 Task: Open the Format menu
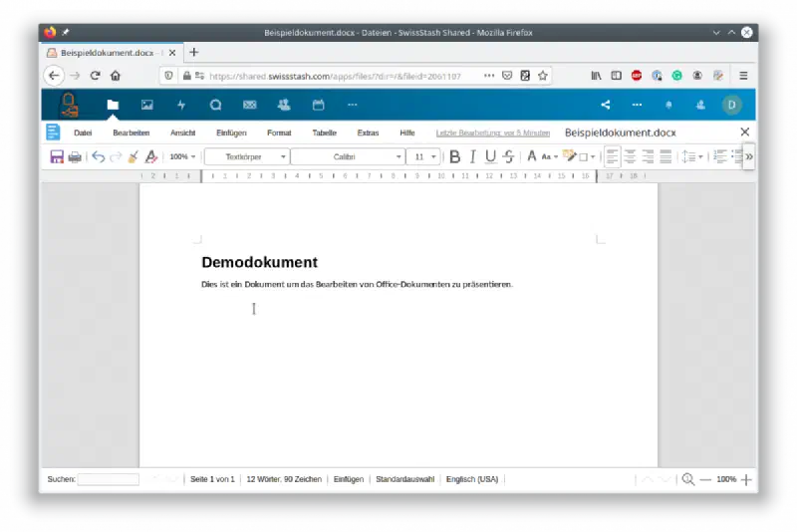pyautogui.click(x=279, y=133)
